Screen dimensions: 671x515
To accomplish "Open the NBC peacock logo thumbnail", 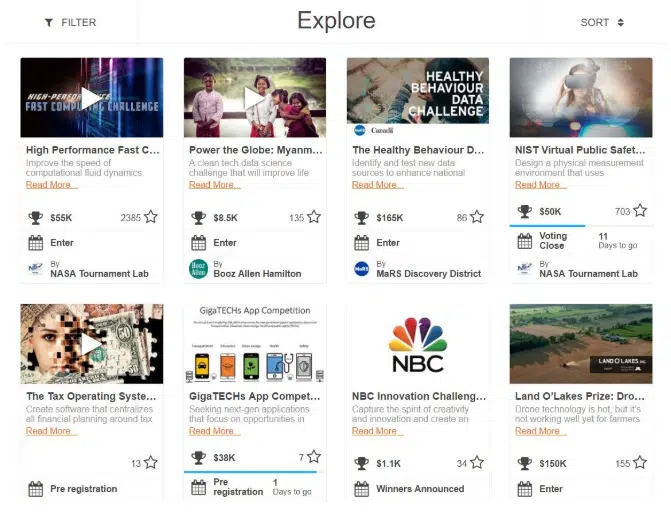I will 418,344.
